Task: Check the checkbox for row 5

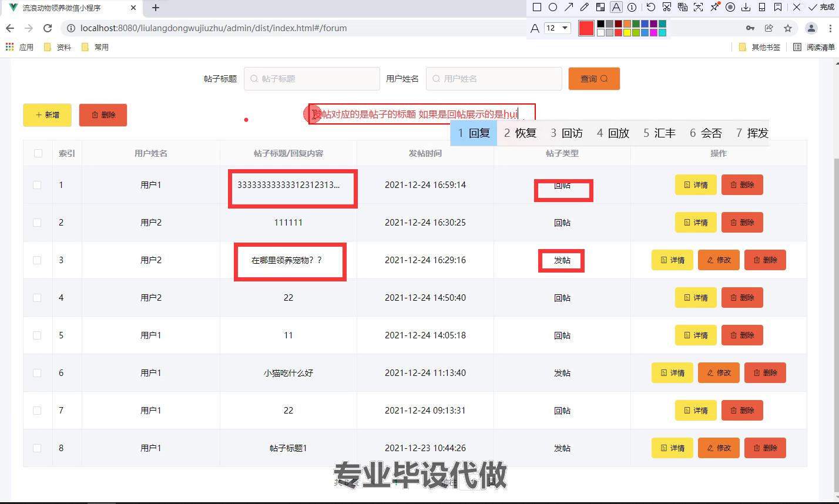Action: (37, 335)
